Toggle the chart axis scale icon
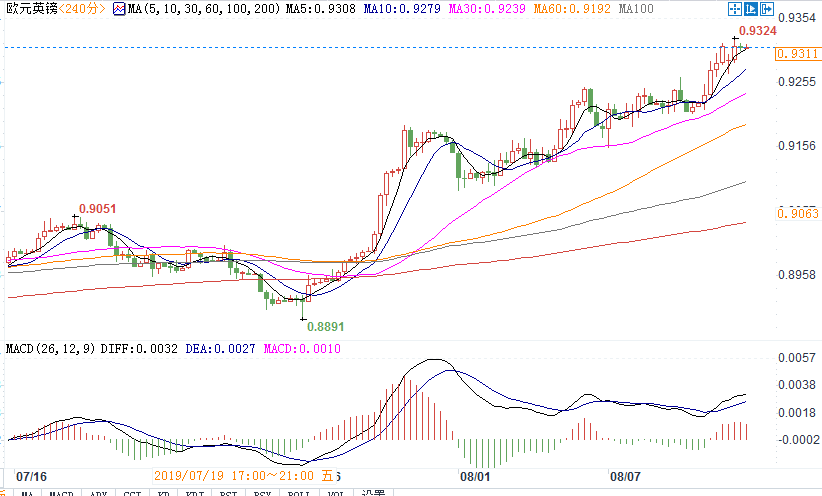The image size is (822, 496). click(751, 10)
